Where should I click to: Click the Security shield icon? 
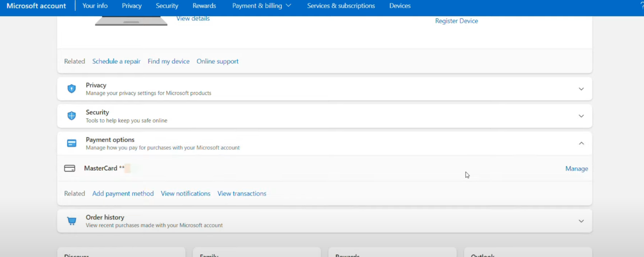[72, 116]
